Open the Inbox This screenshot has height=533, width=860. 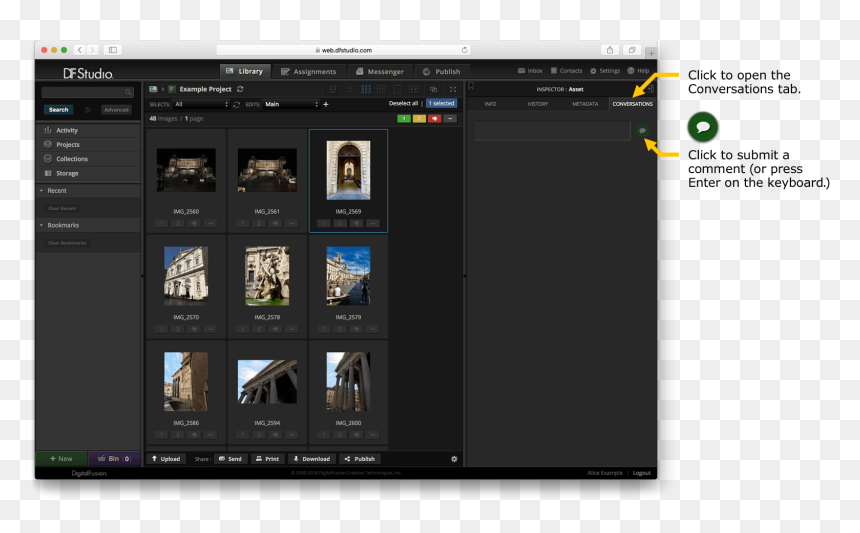click(x=530, y=71)
